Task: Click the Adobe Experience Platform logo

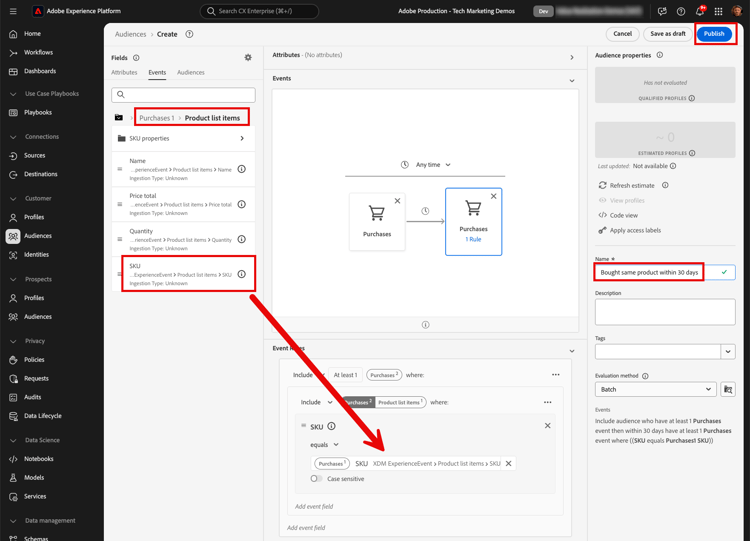Action: pyautogui.click(x=38, y=11)
